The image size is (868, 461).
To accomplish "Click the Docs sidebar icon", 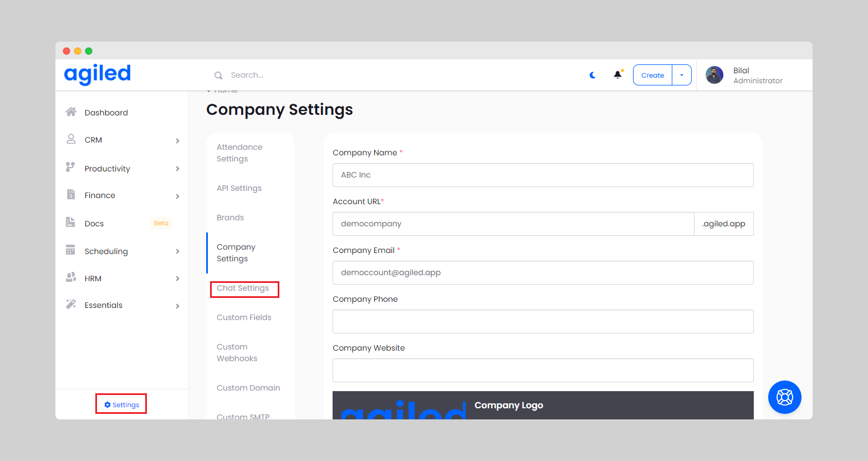I will (x=70, y=222).
